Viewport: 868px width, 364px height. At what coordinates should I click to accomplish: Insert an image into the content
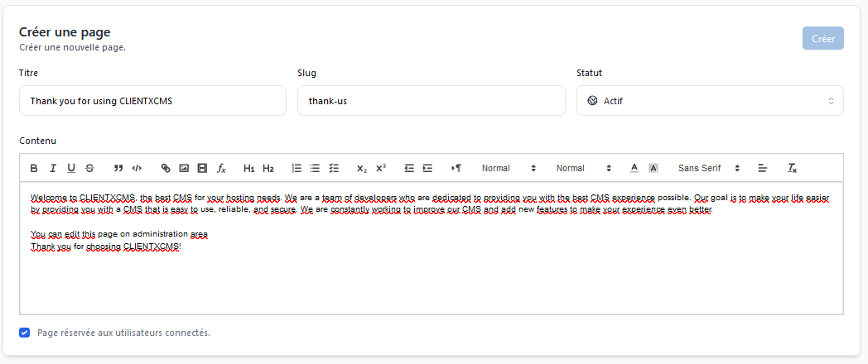pos(184,168)
